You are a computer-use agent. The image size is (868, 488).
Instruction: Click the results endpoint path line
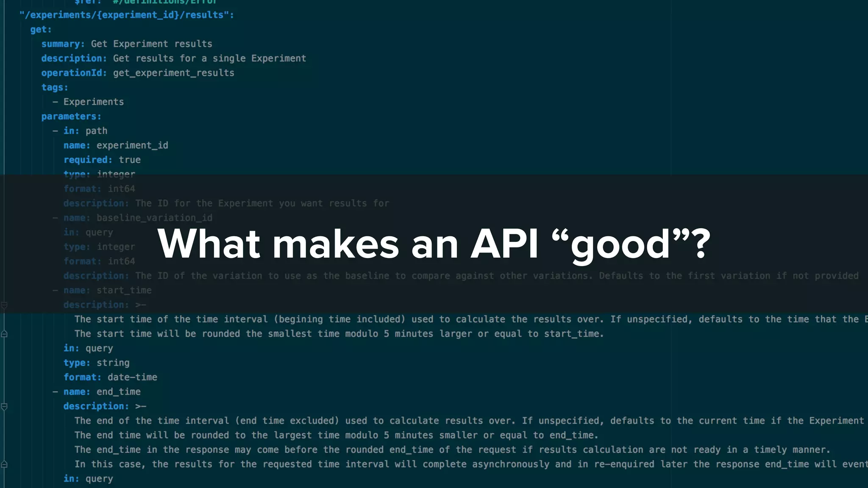pos(127,15)
